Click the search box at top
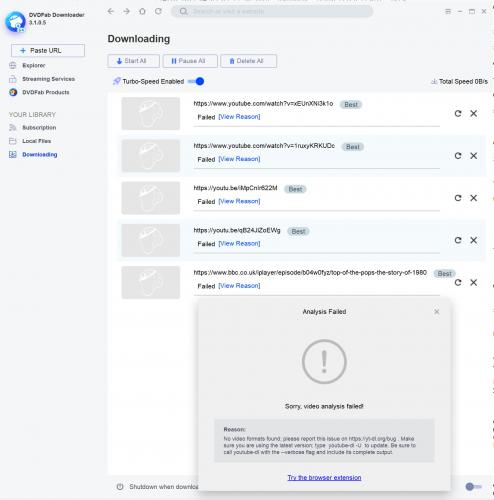494x500 pixels. (272, 11)
